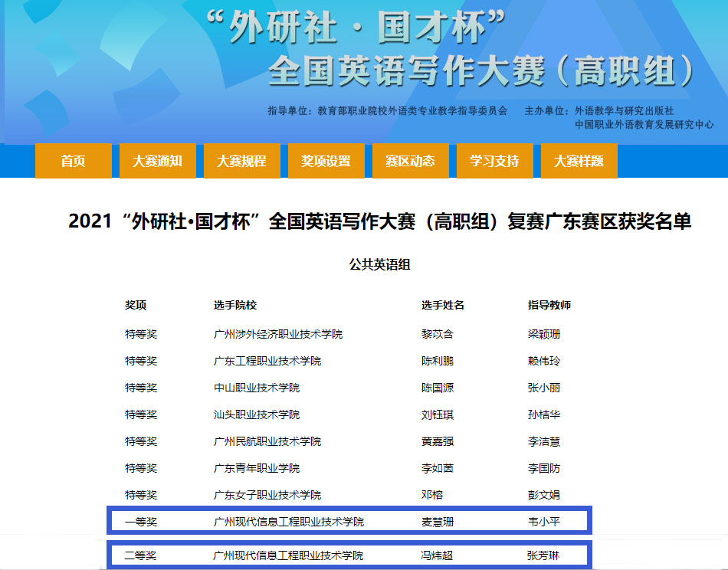Click teacher name 赖伟玲

coord(543,361)
